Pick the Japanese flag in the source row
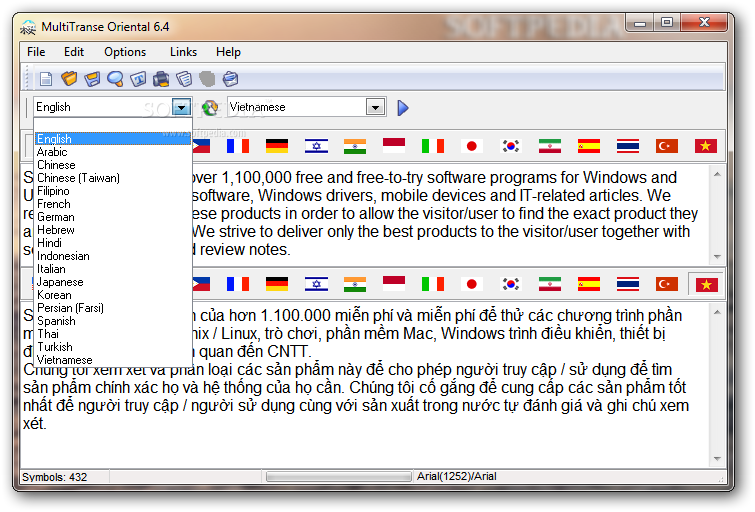755x512 pixels. (472, 146)
